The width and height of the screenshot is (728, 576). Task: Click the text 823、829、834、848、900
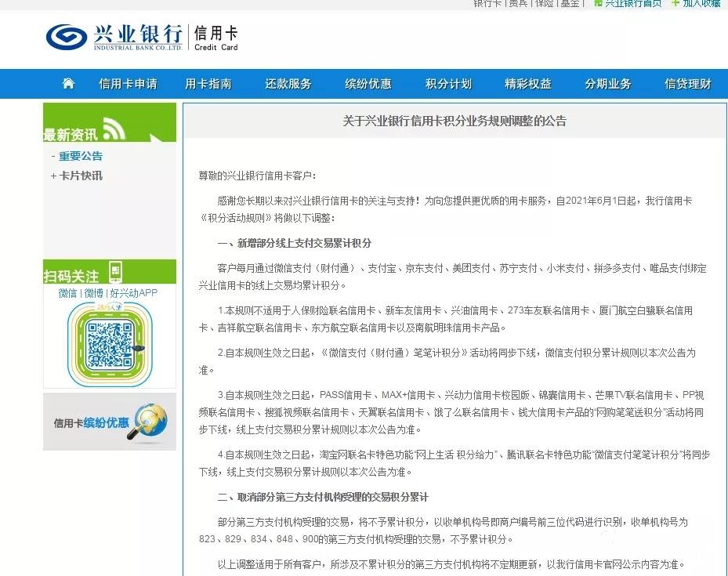click(257, 539)
